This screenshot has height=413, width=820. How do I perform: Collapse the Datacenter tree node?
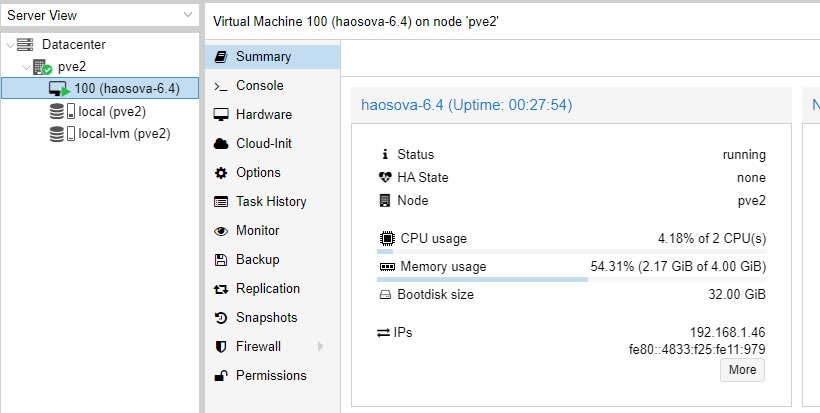click(10, 45)
